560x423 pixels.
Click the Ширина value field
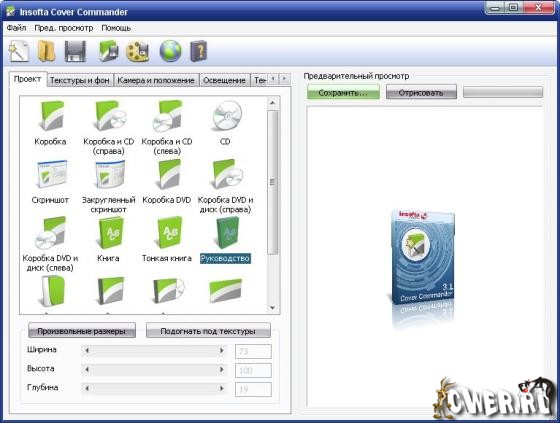coord(253,352)
